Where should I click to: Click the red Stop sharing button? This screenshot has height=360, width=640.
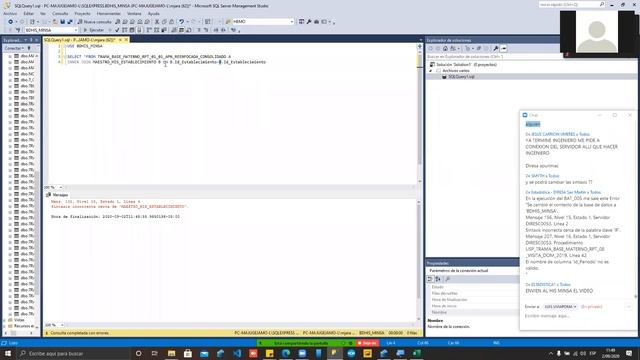click(x=367, y=343)
